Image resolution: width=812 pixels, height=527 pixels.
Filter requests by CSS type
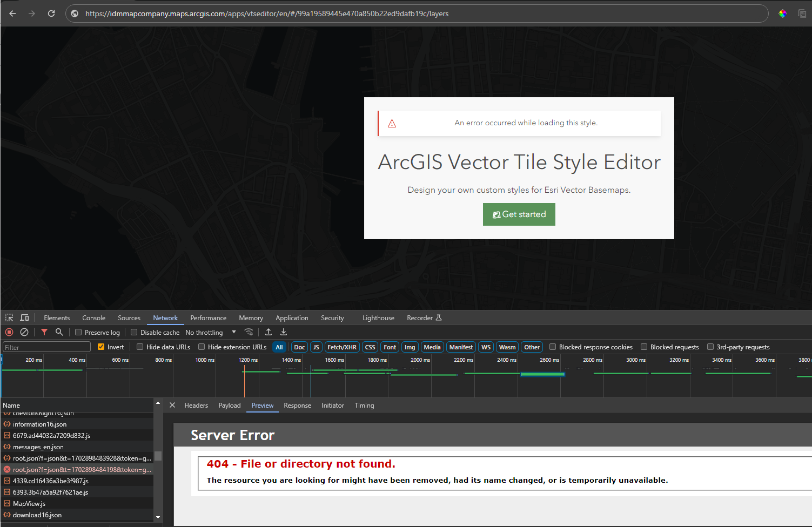point(370,347)
